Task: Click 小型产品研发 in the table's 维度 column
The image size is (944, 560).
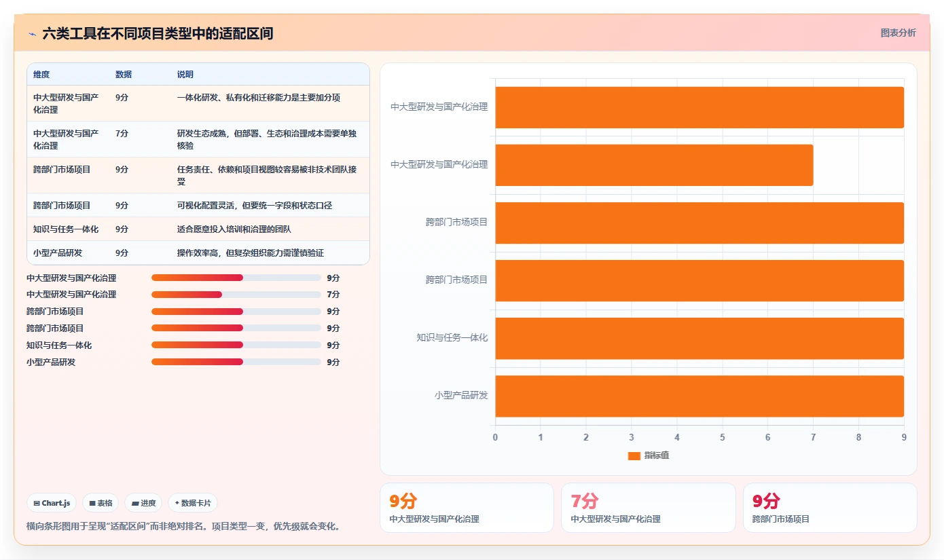Action: click(58, 253)
